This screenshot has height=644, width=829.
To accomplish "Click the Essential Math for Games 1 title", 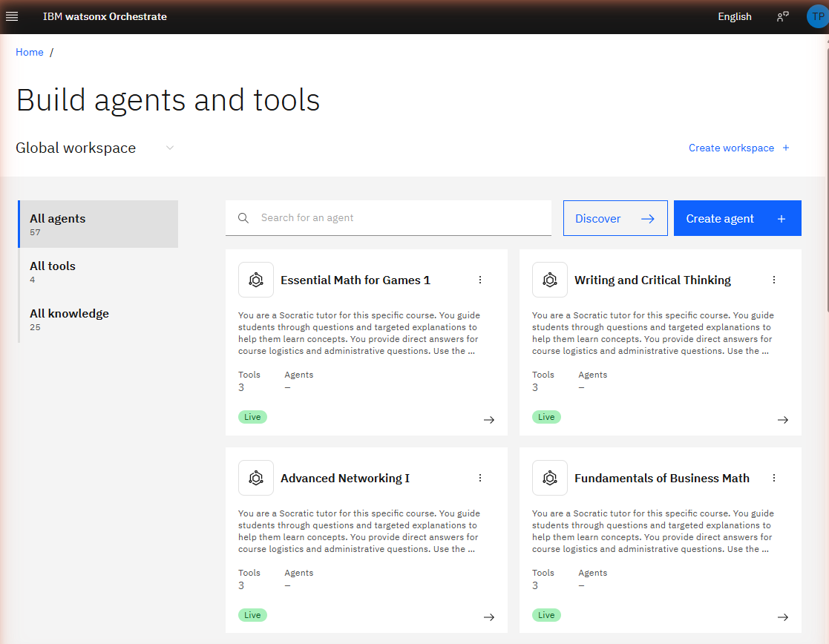I will (x=355, y=280).
